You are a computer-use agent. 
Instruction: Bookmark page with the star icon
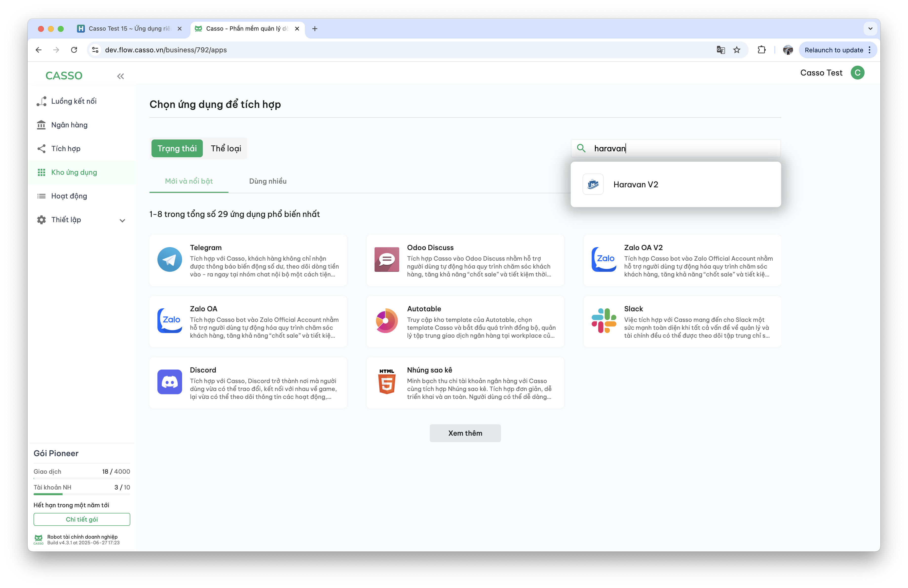737,50
